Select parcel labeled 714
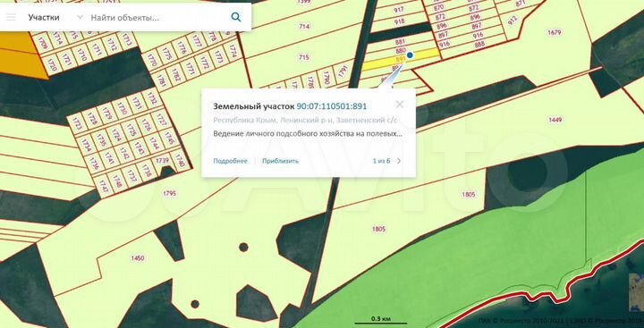Image resolution: width=644 pixels, height=328 pixels. [304, 27]
